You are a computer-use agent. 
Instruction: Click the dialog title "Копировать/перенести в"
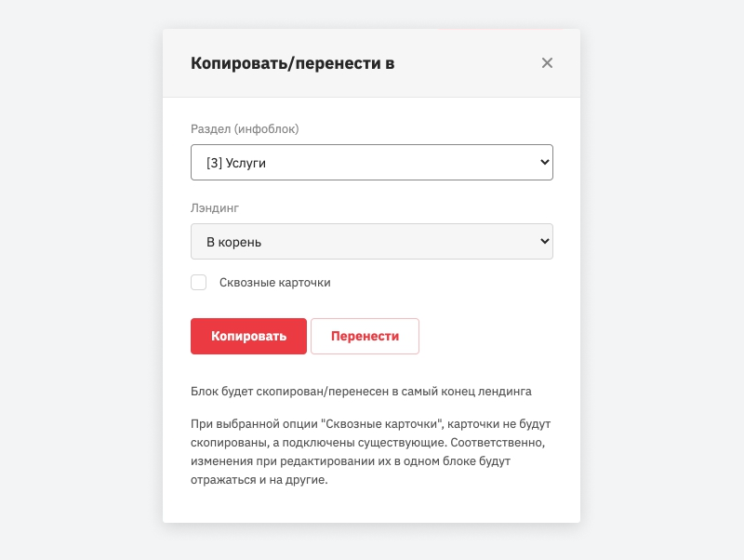pos(292,63)
